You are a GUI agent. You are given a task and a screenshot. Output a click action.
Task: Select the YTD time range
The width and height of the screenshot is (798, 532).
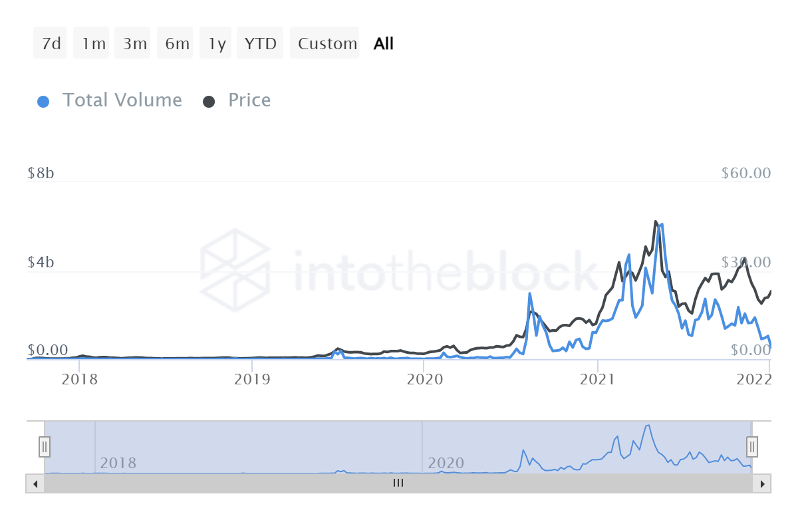click(x=259, y=43)
